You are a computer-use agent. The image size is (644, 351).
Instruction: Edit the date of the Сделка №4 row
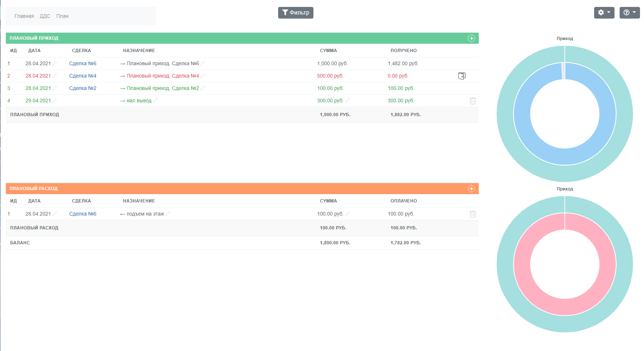tap(55, 76)
